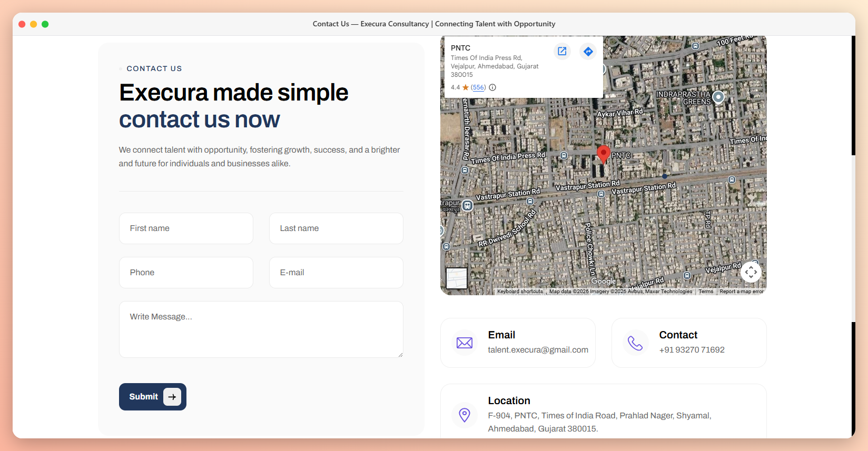
Task: Click the Indraprastha Greens location marker
Action: click(718, 97)
